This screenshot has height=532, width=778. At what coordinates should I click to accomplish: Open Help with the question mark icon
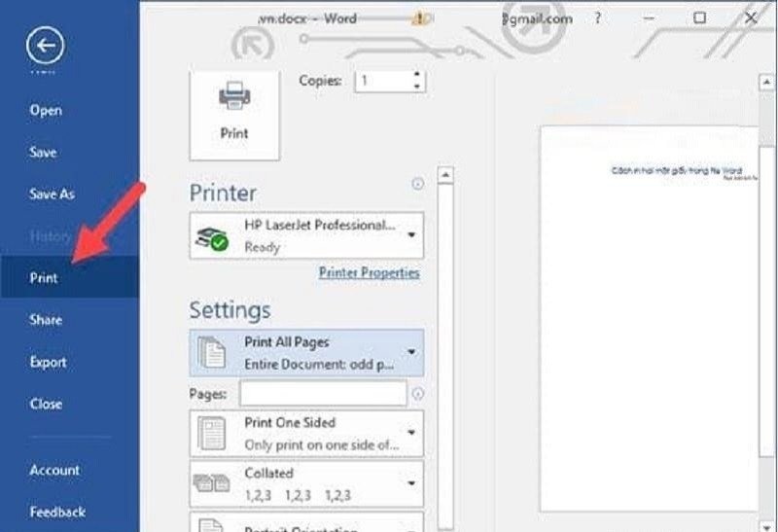(x=597, y=18)
